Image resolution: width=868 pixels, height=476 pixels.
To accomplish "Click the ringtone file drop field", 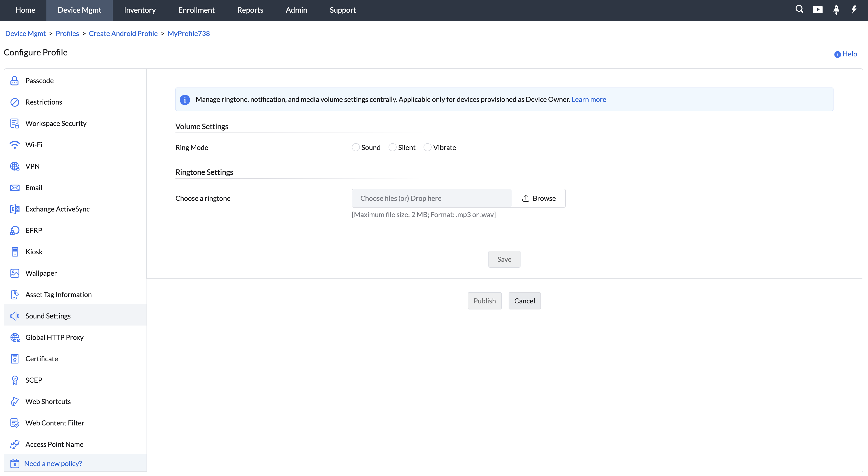I will tap(432, 198).
